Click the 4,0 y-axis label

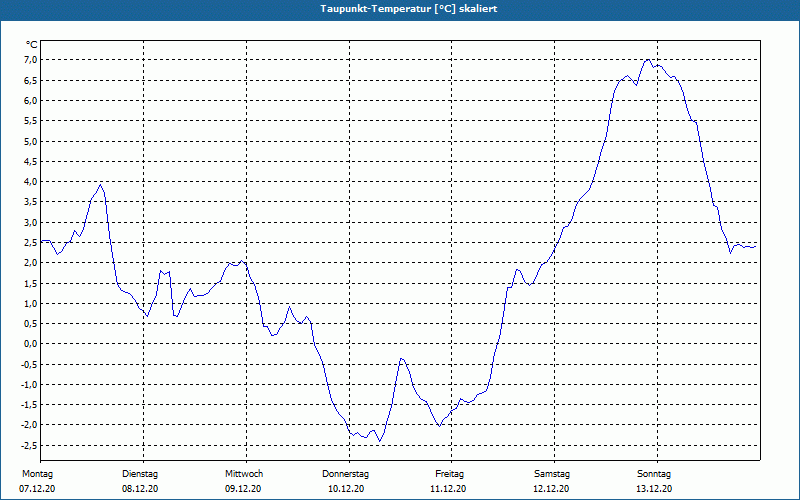click(x=30, y=182)
